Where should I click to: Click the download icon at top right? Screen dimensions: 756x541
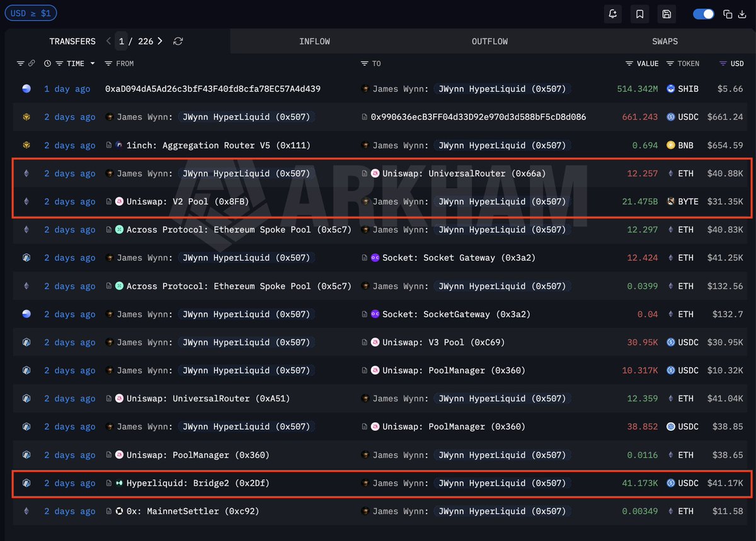tap(742, 14)
